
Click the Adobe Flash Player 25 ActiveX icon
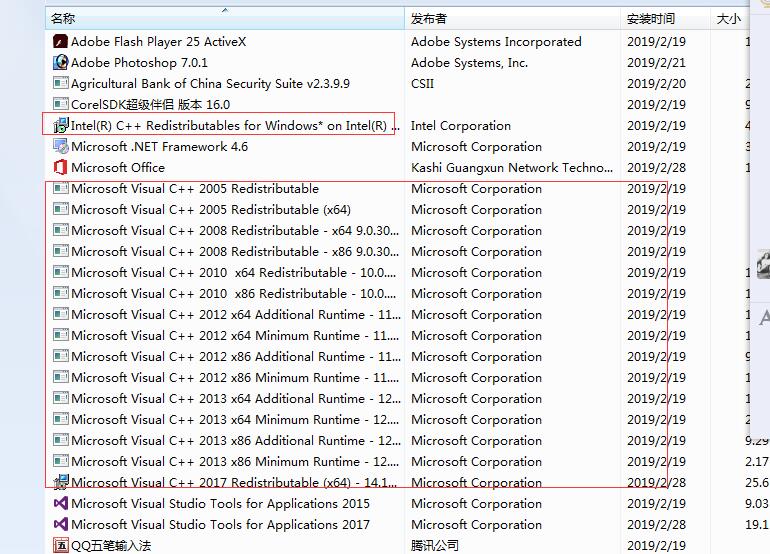(60, 42)
